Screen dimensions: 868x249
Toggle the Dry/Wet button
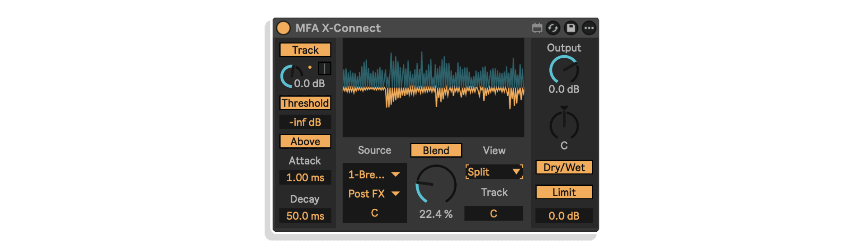coord(564,167)
